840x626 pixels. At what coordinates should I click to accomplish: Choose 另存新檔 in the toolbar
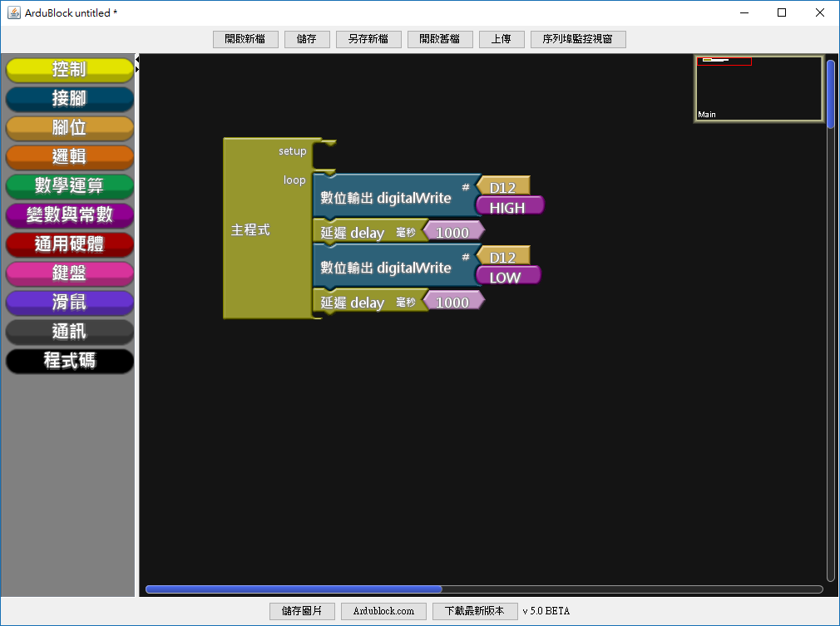[368, 39]
